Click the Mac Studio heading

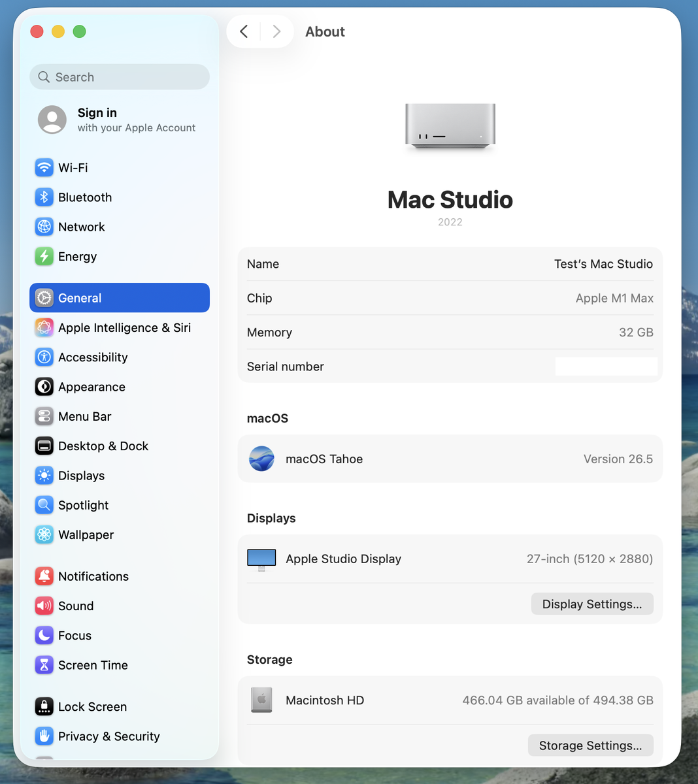pos(450,199)
